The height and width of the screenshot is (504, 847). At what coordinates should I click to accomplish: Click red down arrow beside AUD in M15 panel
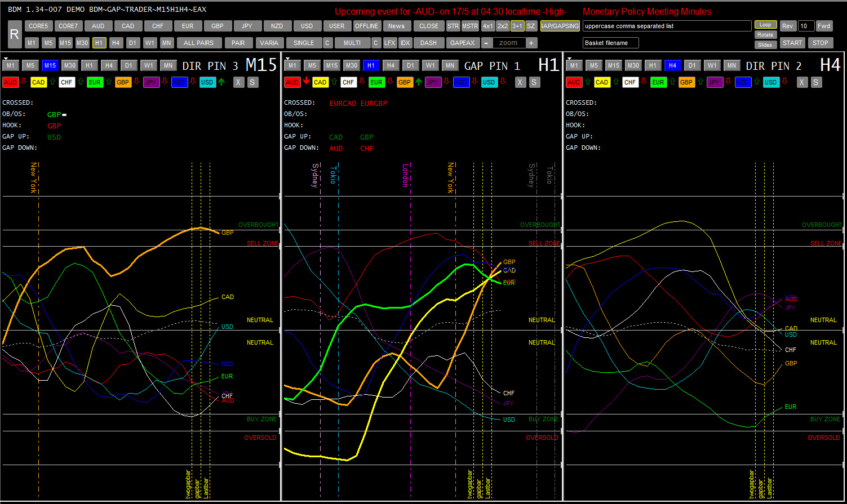tap(24, 82)
